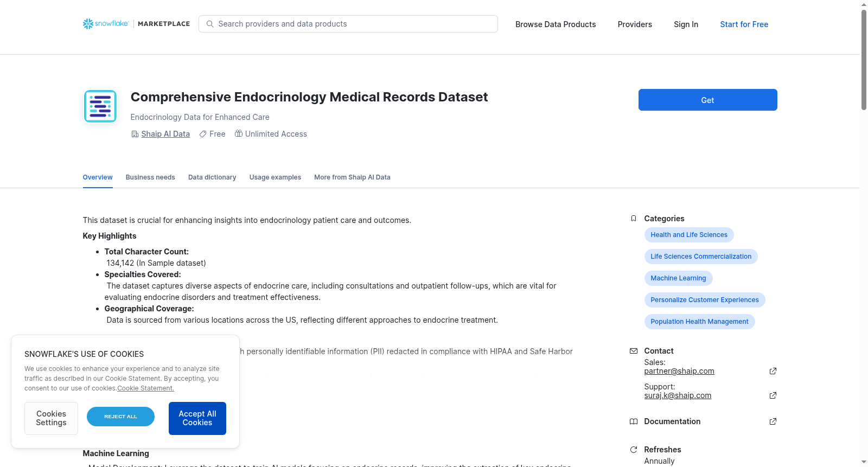Select Life Sciences Commercialization category
Viewport: 868px width, 467px height.
[x=701, y=257]
